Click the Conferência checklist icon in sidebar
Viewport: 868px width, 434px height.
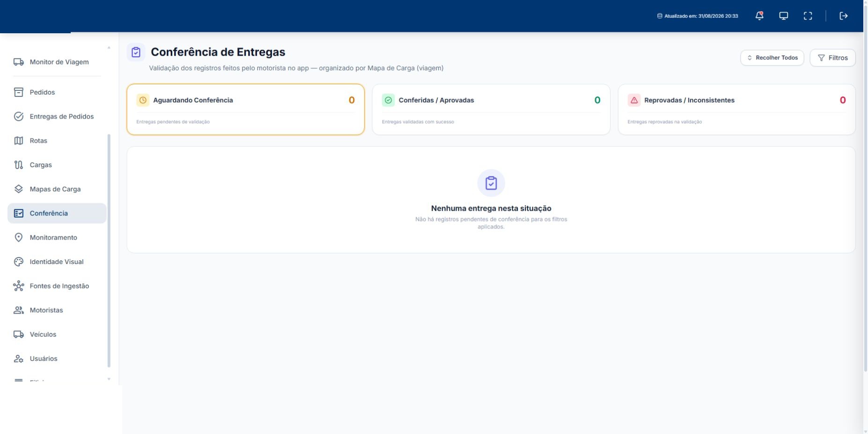pyautogui.click(x=19, y=213)
